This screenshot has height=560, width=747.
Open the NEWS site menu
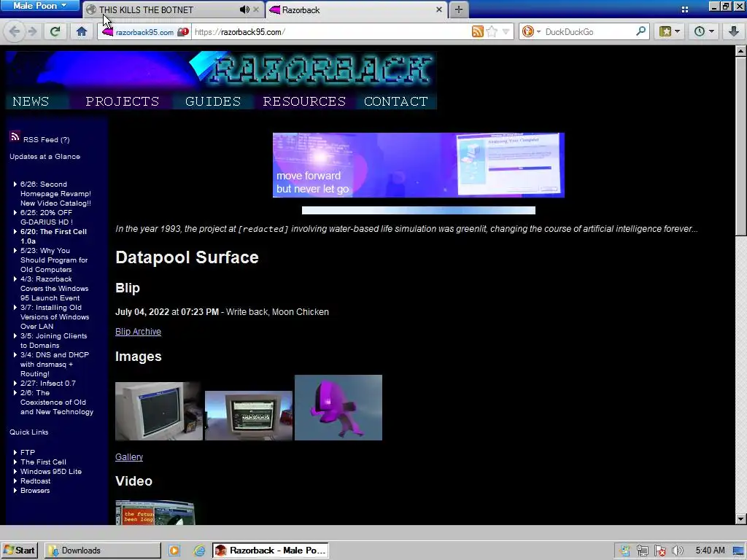[31, 101]
